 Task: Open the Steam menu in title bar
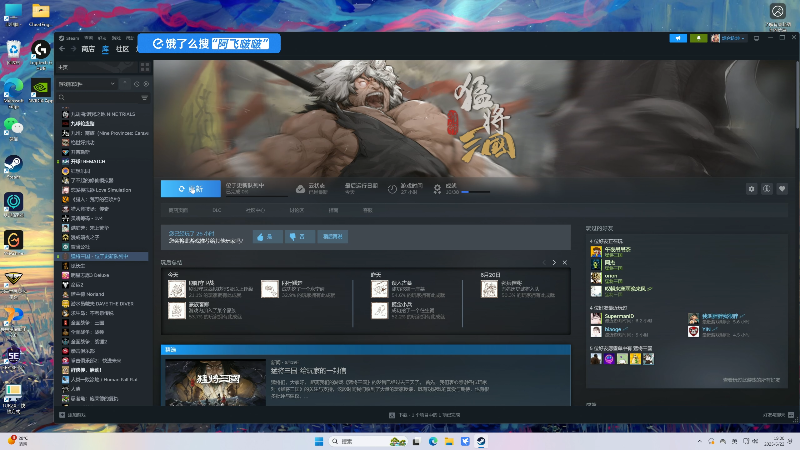tap(69, 38)
